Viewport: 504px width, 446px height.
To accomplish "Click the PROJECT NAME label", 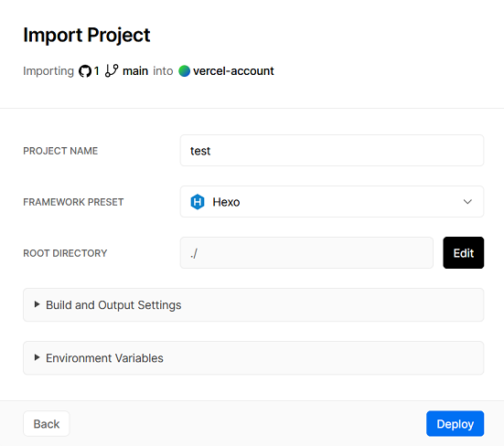I will [60, 151].
